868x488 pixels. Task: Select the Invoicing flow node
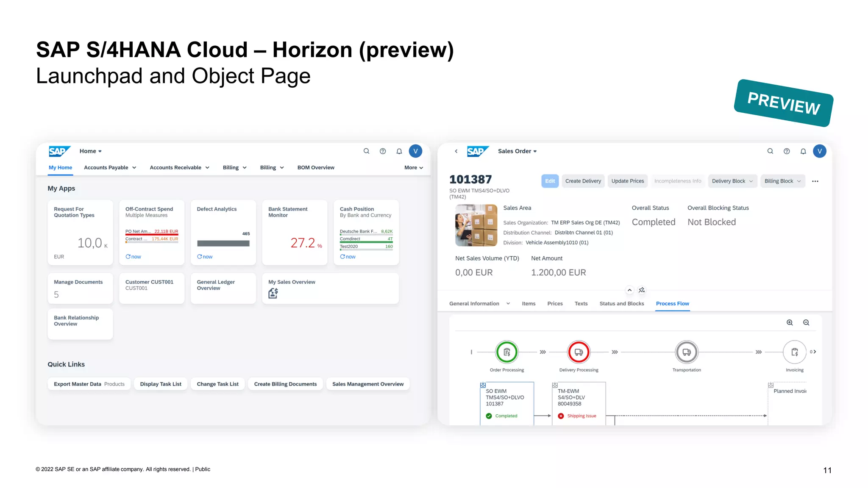(x=795, y=352)
